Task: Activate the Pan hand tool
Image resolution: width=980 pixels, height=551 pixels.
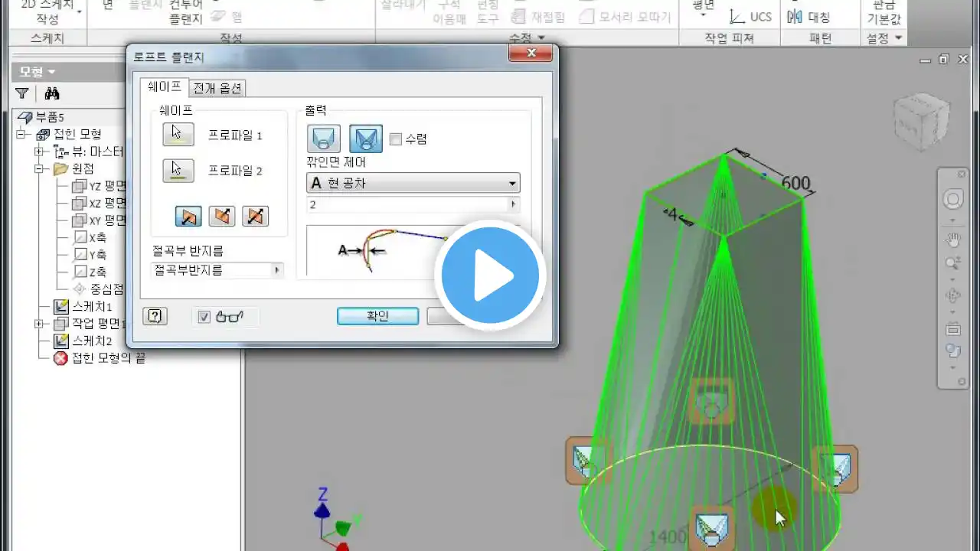Action: coord(953,240)
